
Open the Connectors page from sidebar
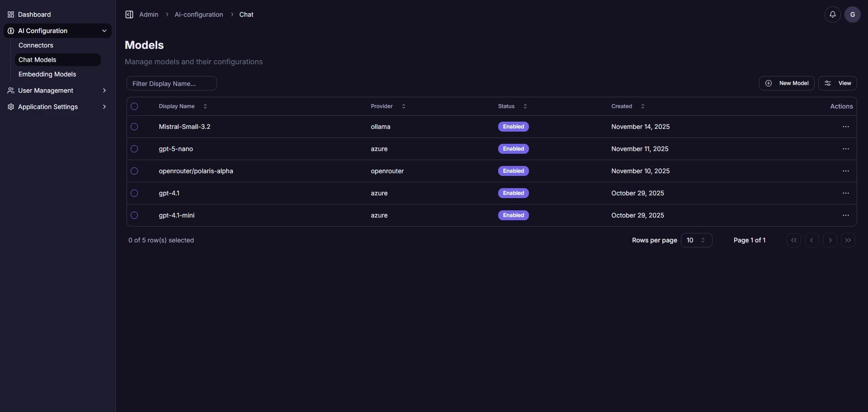point(36,45)
